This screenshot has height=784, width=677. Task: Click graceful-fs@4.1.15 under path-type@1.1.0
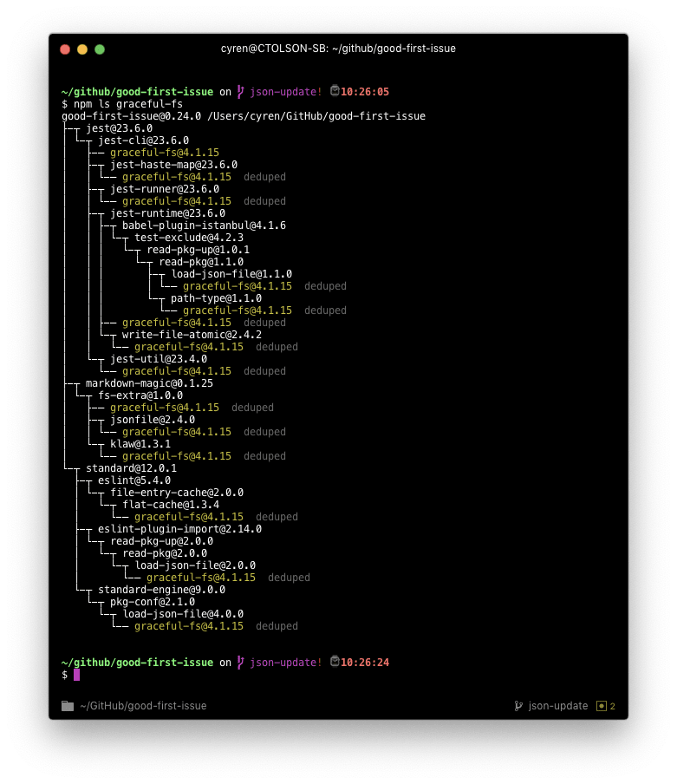238,310
